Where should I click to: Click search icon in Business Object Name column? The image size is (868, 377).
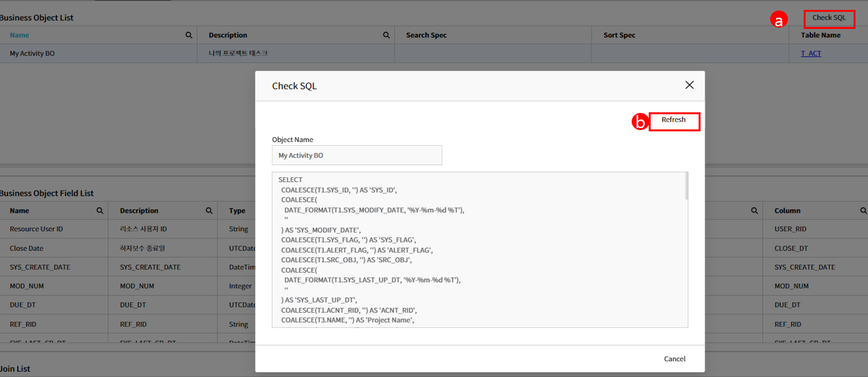coord(189,35)
